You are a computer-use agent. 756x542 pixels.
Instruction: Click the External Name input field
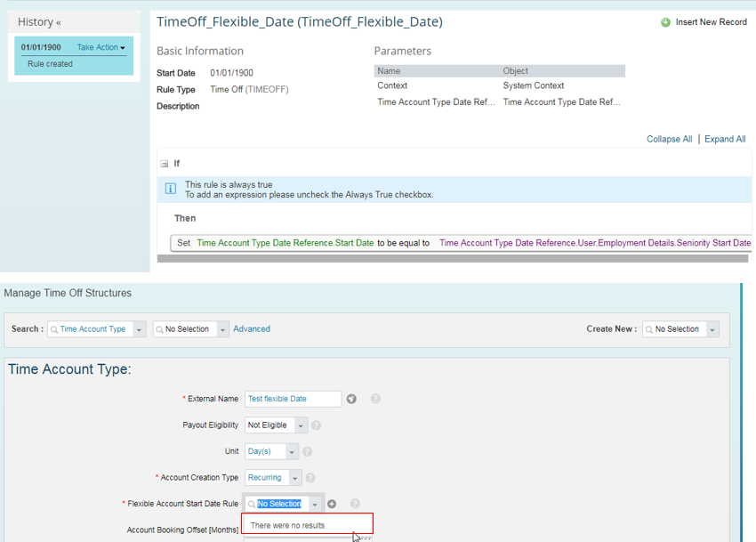tap(294, 399)
